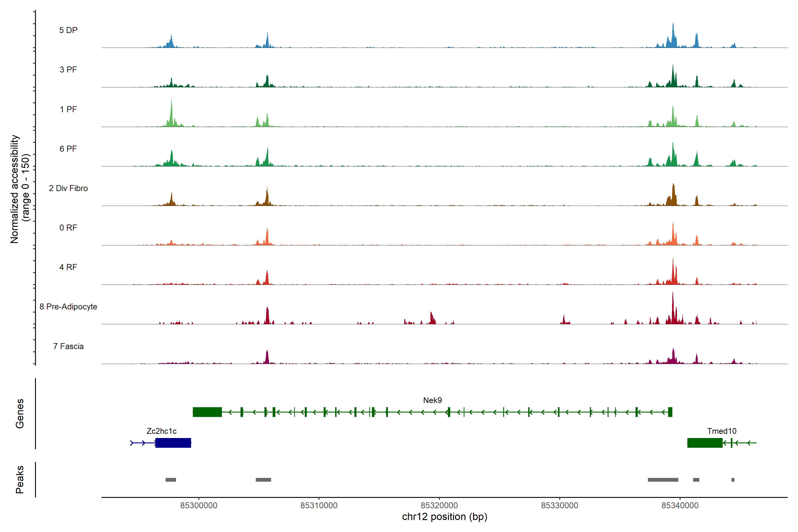Click the large Nek9 left-end exon

(207, 412)
